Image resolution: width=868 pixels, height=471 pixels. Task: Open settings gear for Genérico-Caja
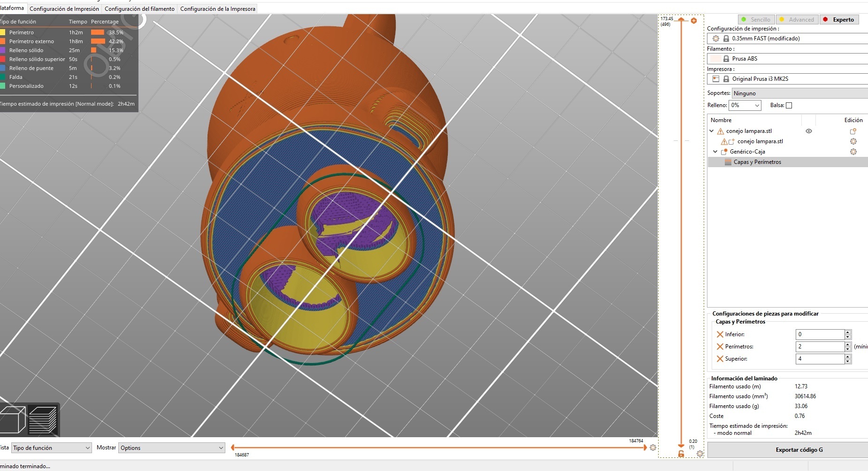853,152
